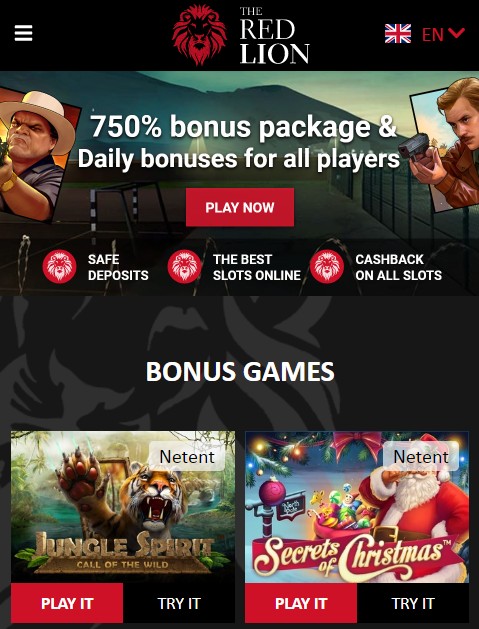Click the Bonus Games heading
This screenshot has height=629, width=479.
(x=240, y=371)
